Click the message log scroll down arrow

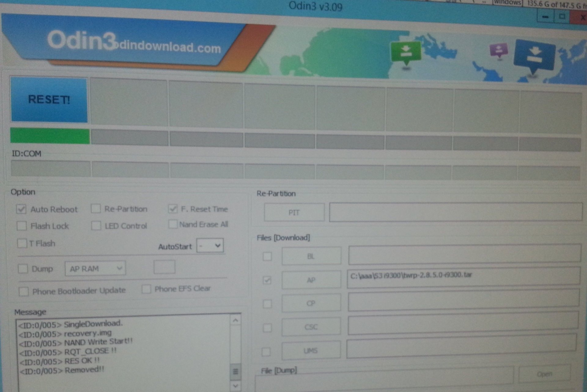pos(235,386)
